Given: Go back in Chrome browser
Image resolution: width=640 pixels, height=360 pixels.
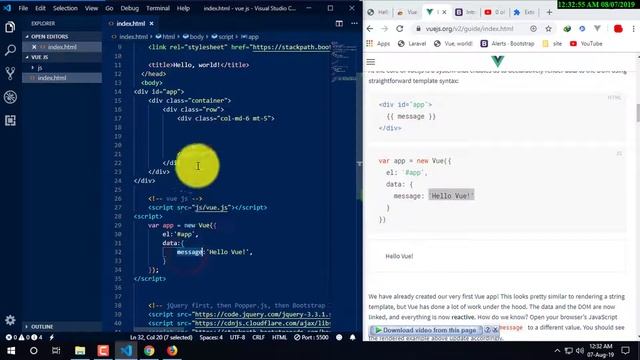Looking at the screenshot, I should coord(370,29).
